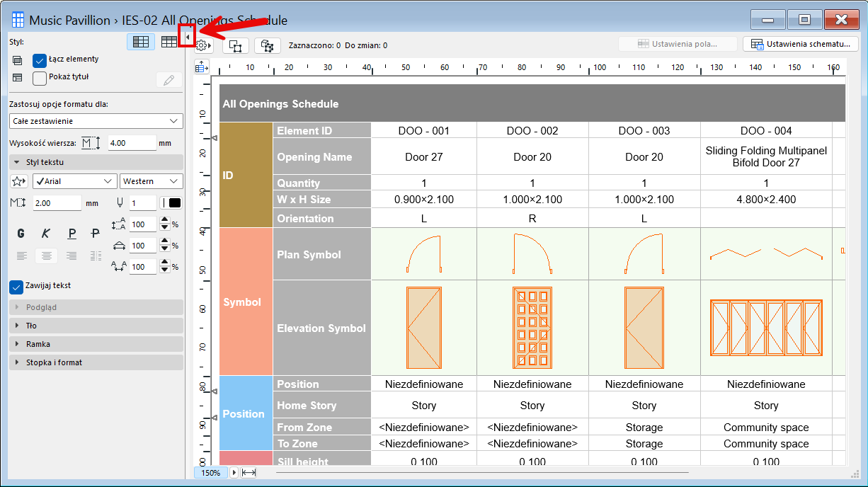This screenshot has width=868, height=487.
Task: Center-align text with the alignment icon
Action: click(x=46, y=256)
